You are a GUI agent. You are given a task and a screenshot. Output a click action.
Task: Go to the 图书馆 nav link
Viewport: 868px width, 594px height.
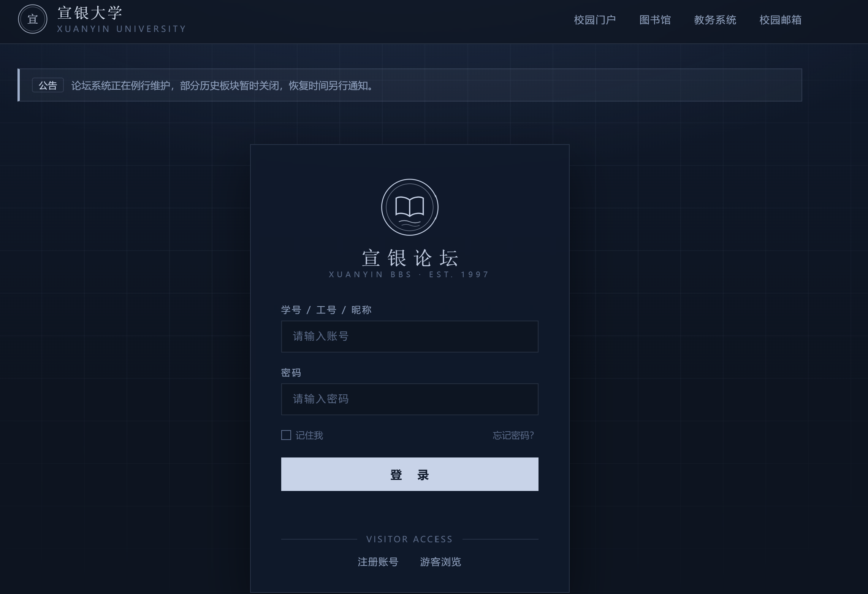pos(655,20)
